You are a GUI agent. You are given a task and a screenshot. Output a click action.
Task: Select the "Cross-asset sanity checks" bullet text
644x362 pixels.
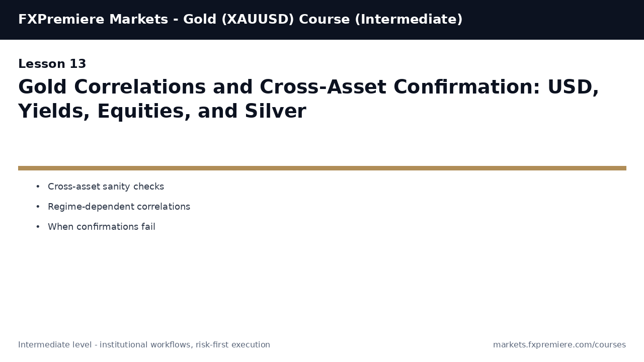[x=106, y=187]
